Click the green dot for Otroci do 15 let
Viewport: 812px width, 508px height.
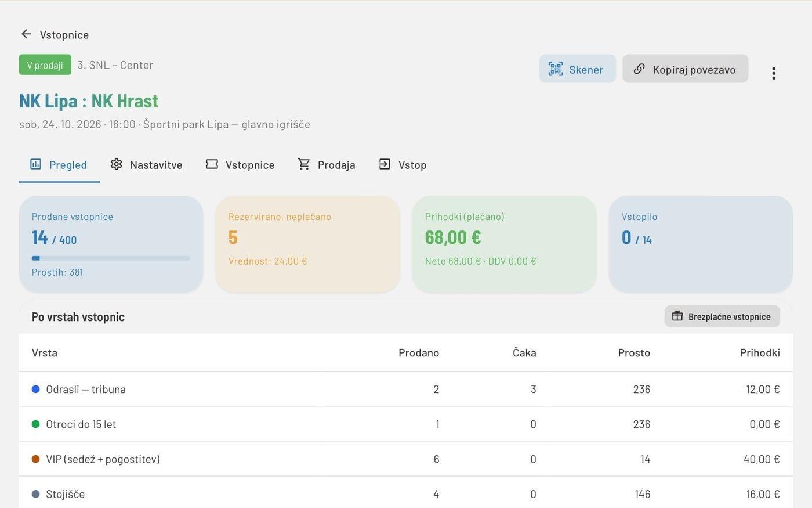click(x=35, y=424)
